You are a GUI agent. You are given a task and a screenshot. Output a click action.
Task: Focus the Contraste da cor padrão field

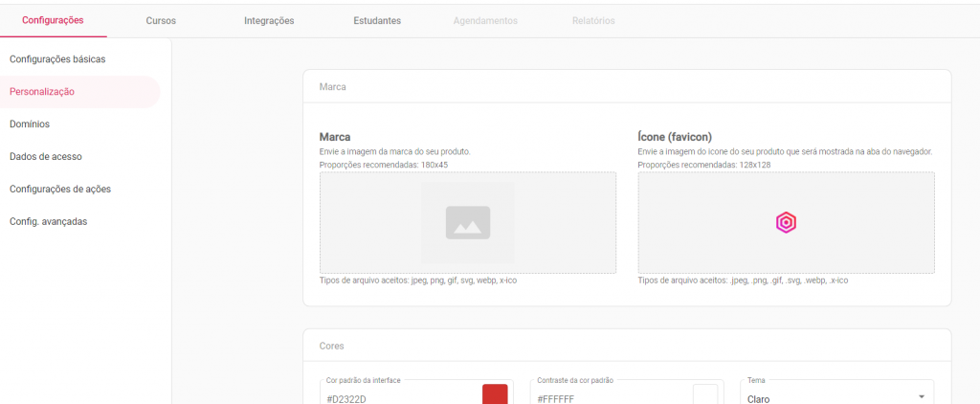pos(608,397)
